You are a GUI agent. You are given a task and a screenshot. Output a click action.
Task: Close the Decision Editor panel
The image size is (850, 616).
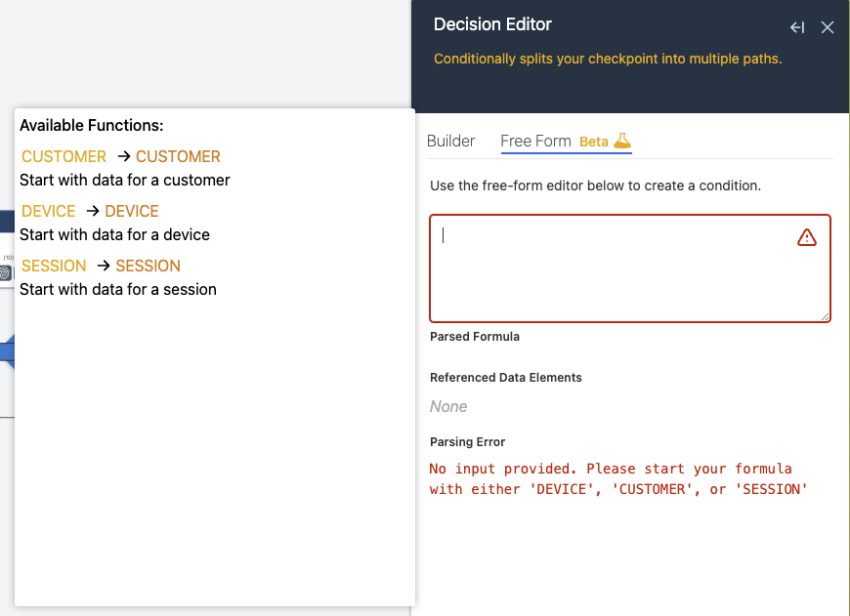828,27
